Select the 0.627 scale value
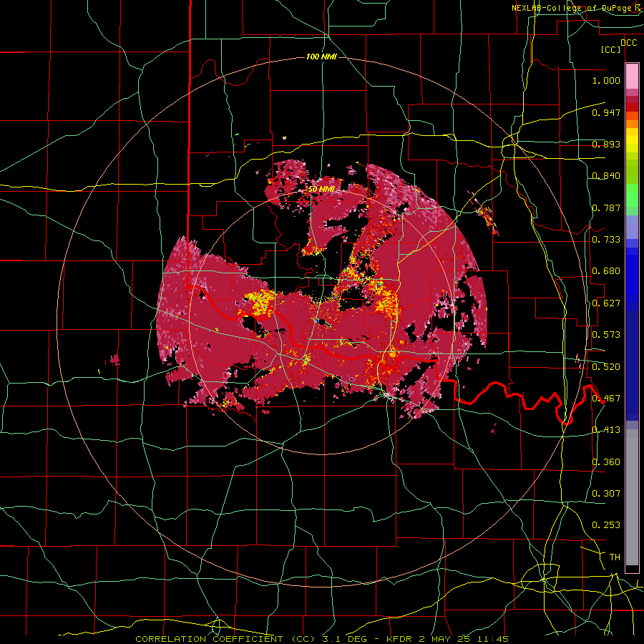The image size is (644, 644). pyautogui.click(x=606, y=303)
